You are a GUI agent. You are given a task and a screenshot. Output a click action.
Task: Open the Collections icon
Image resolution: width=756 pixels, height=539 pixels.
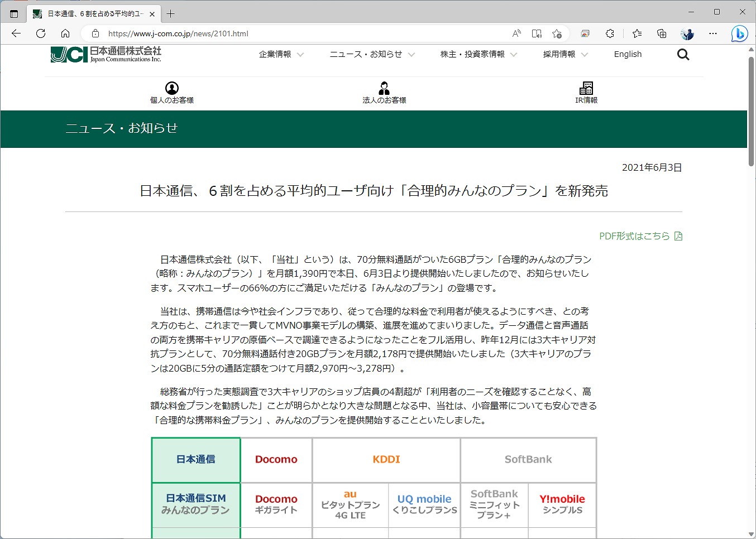pyautogui.click(x=662, y=33)
